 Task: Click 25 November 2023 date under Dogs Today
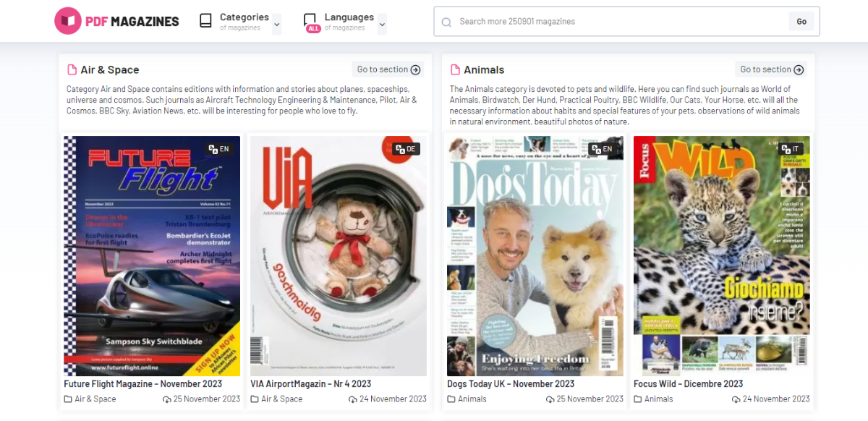584,399
